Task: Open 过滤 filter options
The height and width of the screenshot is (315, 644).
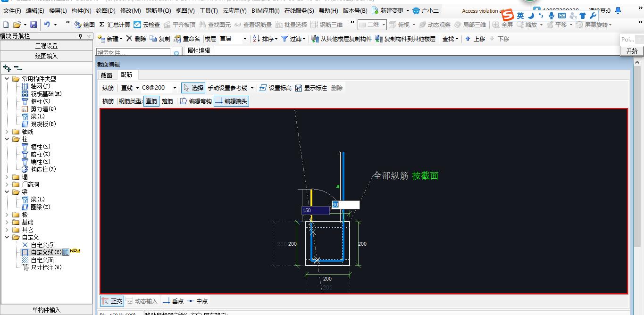Action: (293, 39)
